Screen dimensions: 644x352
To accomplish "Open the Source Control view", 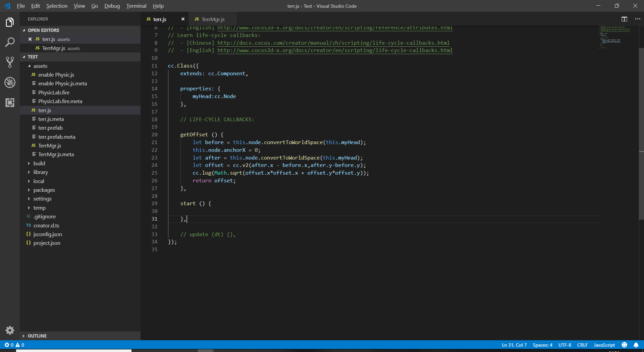I will 10,62.
